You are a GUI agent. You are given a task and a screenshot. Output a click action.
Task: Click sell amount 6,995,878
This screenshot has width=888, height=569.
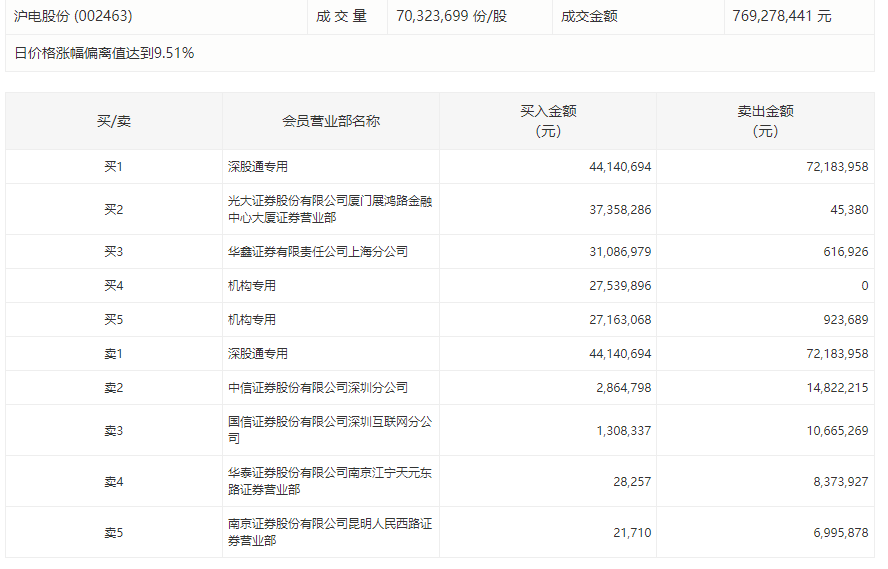coord(840,532)
